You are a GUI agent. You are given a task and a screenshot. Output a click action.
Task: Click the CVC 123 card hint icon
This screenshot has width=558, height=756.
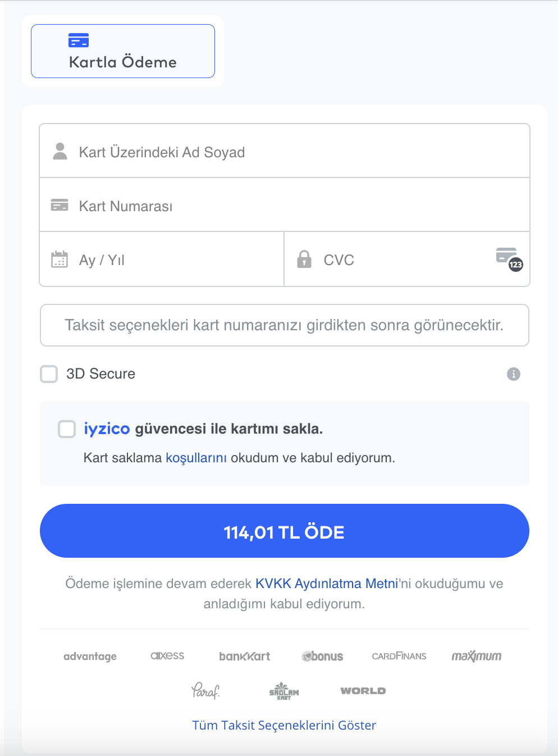(x=509, y=259)
